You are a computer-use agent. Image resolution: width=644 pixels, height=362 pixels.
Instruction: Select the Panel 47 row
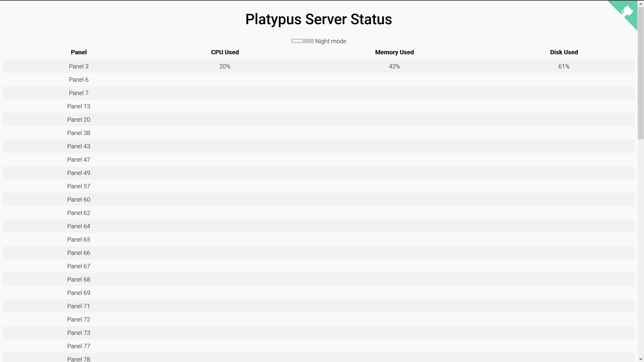79,160
